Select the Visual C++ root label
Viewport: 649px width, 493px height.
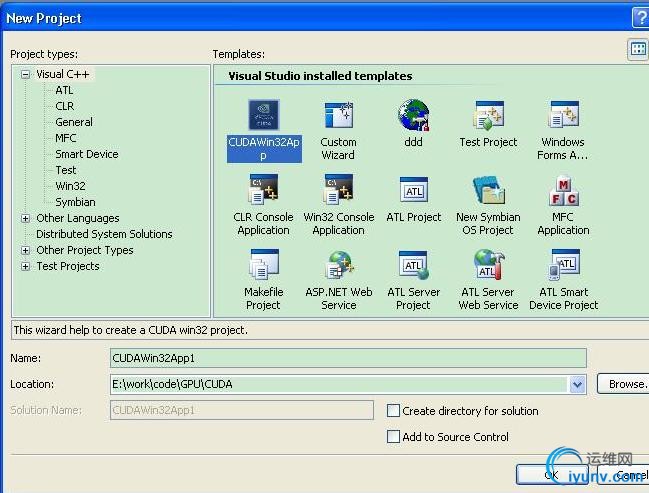click(x=63, y=75)
